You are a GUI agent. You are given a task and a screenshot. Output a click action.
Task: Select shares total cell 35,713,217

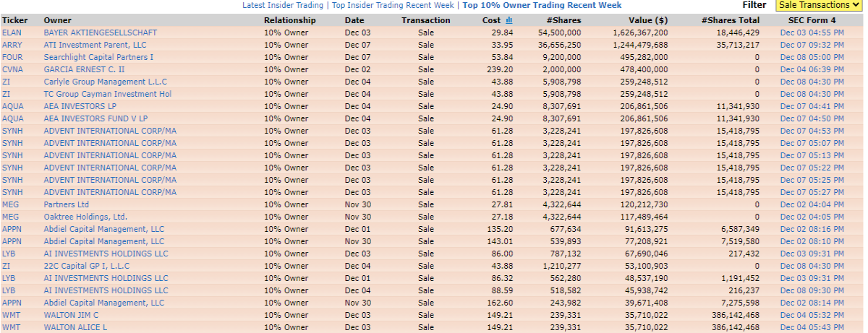pos(738,45)
